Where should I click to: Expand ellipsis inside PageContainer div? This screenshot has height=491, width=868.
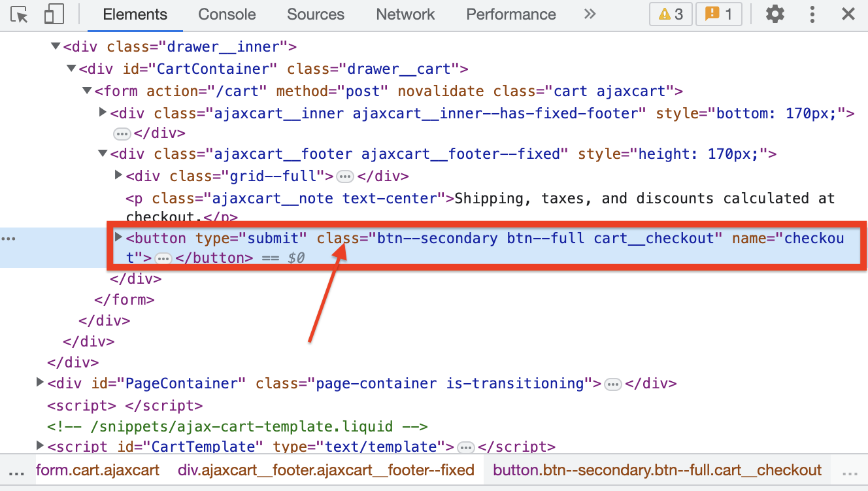point(612,384)
